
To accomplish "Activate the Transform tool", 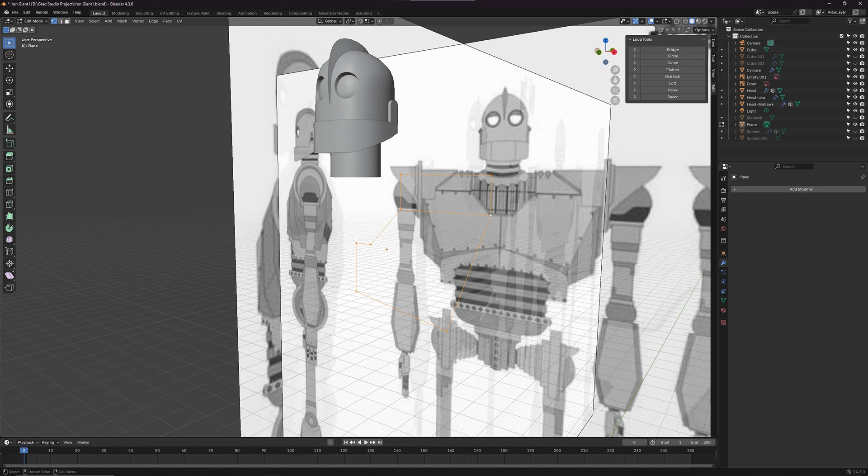I will (9, 104).
